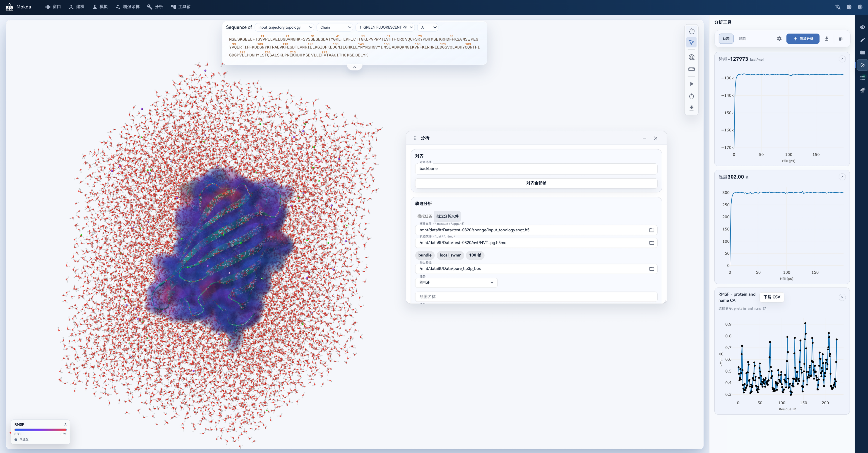The height and width of the screenshot is (453, 868).
Task: Reset the view with the rotate icon
Action: click(x=691, y=96)
